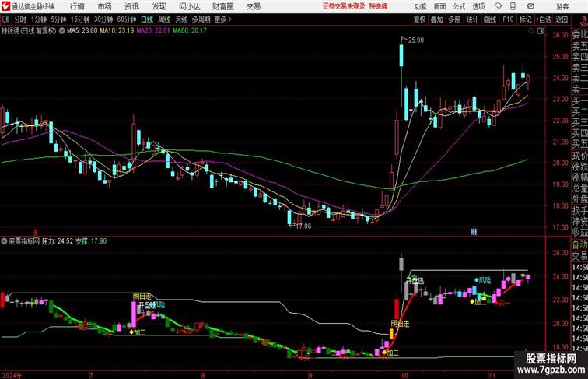The width and height of the screenshot is (588, 379).
Task: Click the 画线 drawing button
Action: (490, 19)
